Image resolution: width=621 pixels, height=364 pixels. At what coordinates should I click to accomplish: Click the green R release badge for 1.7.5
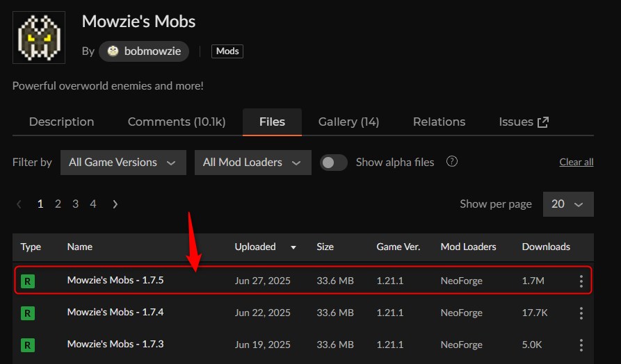pos(28,281)
